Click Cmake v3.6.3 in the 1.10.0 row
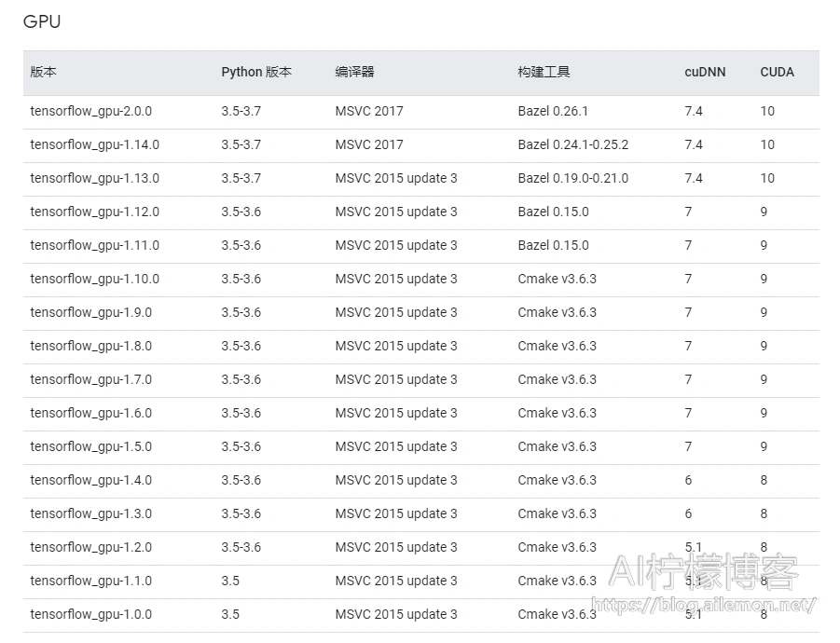Image resolution: width=840 pixels, height=643 pixels. point(558,279)
